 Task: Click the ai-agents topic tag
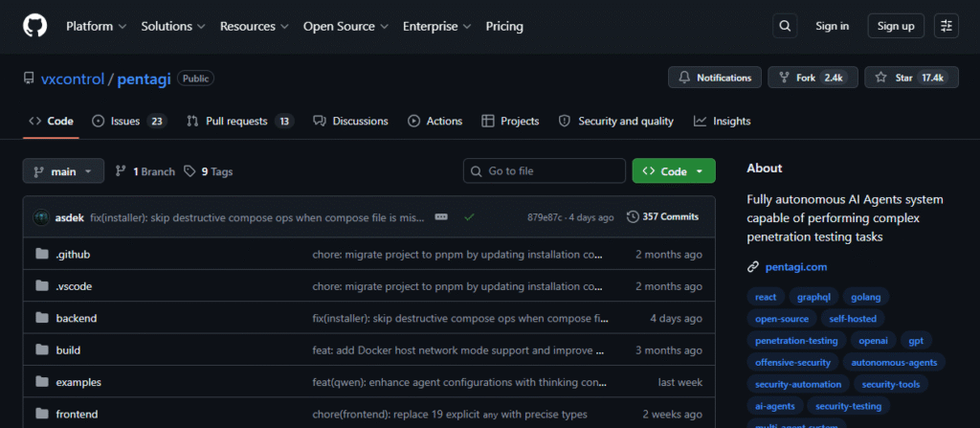(x=775, y=406)
